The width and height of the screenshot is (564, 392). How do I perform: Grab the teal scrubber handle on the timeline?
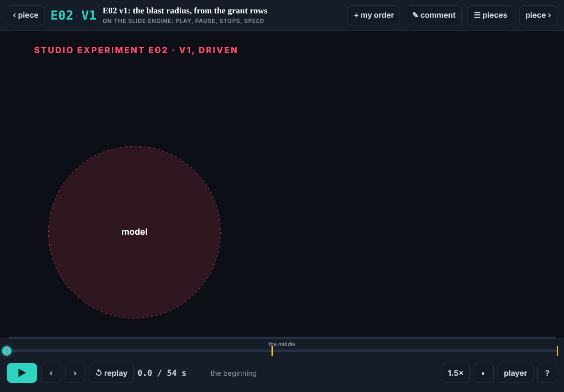(x=7, y=350)
